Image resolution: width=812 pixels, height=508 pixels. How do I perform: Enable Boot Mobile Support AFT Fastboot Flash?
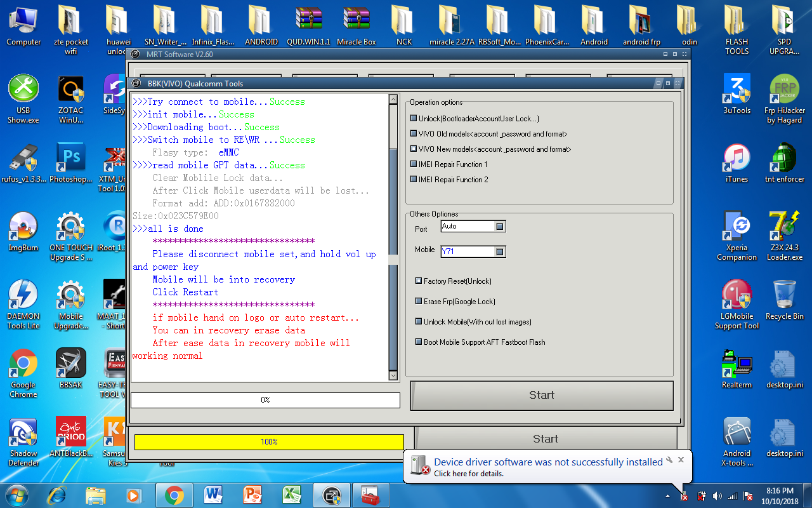419,342
